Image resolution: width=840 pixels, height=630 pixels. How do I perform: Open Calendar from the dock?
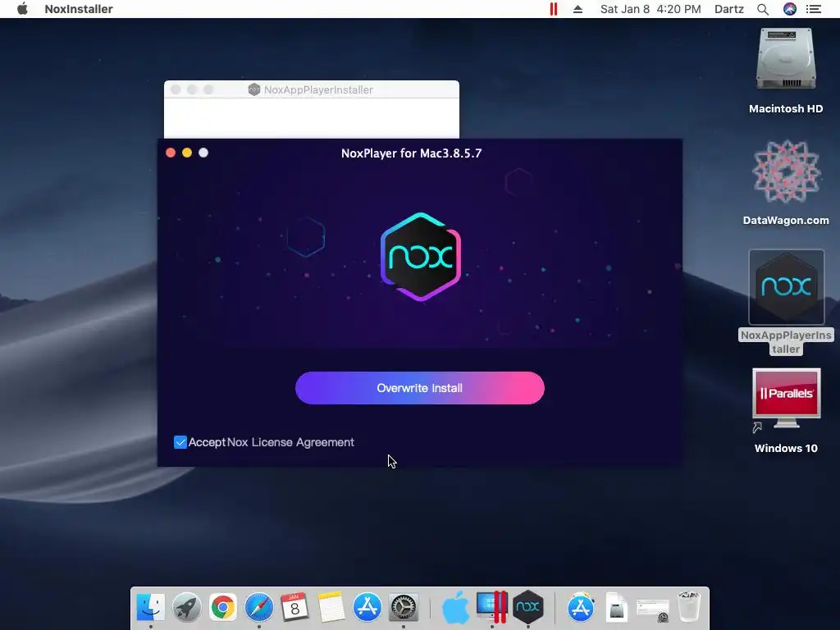coord(294,607)
